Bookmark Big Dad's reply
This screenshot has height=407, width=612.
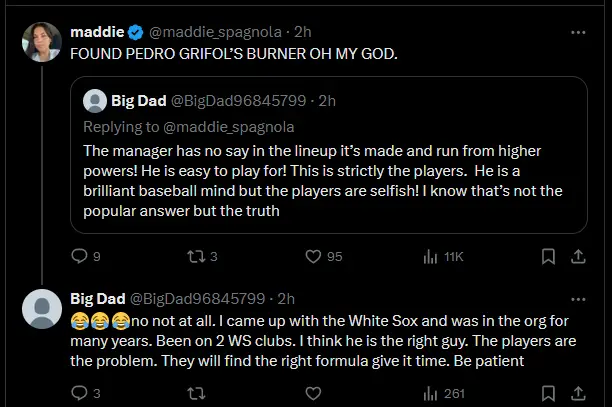[x=547, y=394]
